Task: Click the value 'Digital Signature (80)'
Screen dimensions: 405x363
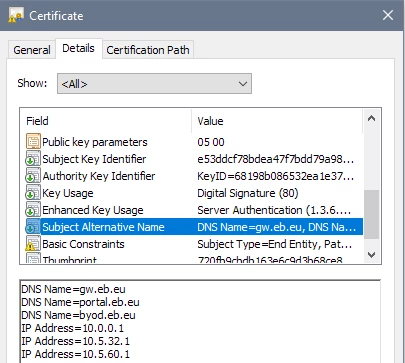Action: 248,193
